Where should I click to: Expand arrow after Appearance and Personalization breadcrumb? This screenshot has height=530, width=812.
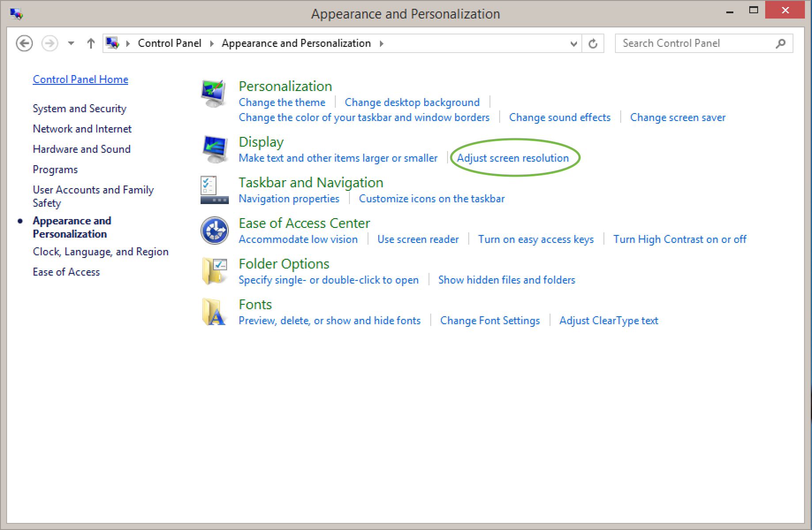[x=381, y=43]
